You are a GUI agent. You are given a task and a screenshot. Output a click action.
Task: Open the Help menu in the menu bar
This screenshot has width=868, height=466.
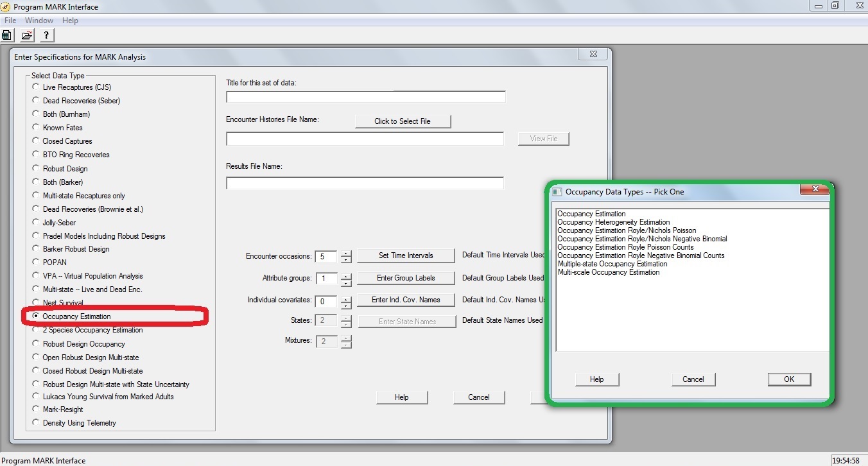70,21
